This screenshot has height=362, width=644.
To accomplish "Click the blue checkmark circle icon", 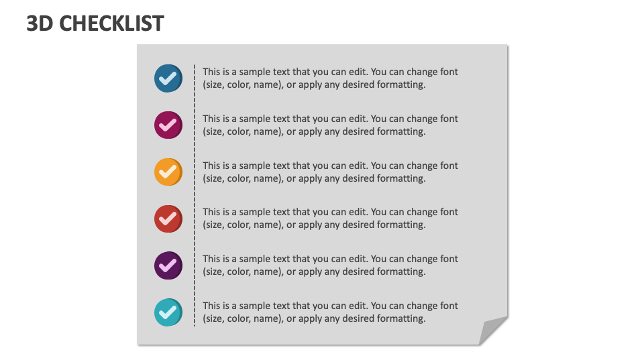I will pyautogui.click(x=168, y=78).
